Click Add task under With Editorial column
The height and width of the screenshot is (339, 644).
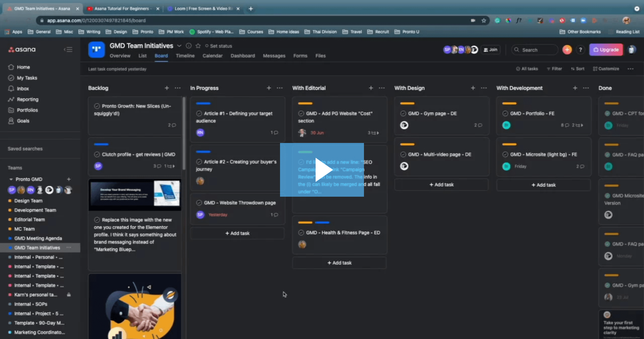pyautogui.click(x=339, y=263)
